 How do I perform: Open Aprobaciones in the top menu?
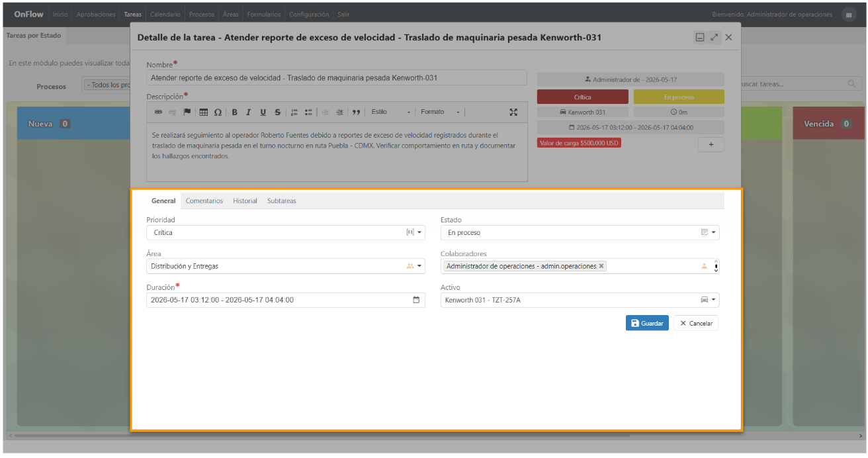pyautogui.click(x=96, y=15)
